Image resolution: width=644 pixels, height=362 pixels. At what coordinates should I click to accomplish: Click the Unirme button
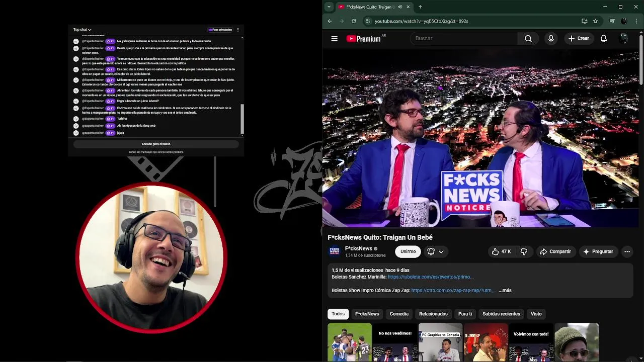(x=408, y=251)
